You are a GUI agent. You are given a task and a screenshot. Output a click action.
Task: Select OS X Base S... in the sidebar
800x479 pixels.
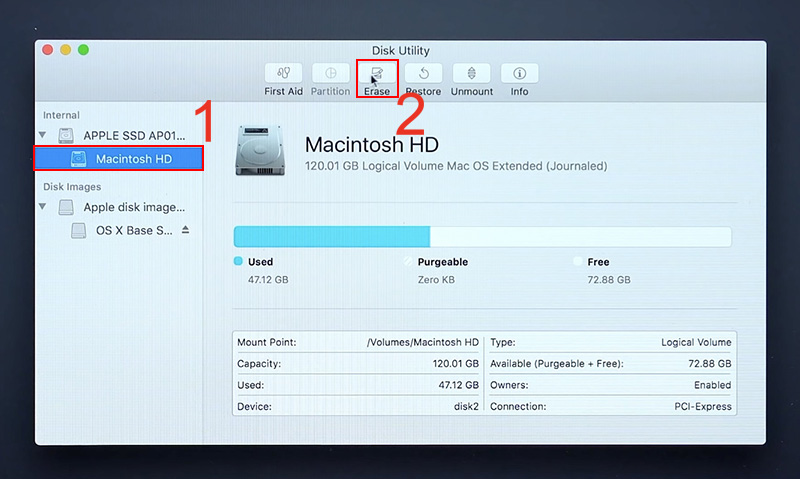click(134, 231)
